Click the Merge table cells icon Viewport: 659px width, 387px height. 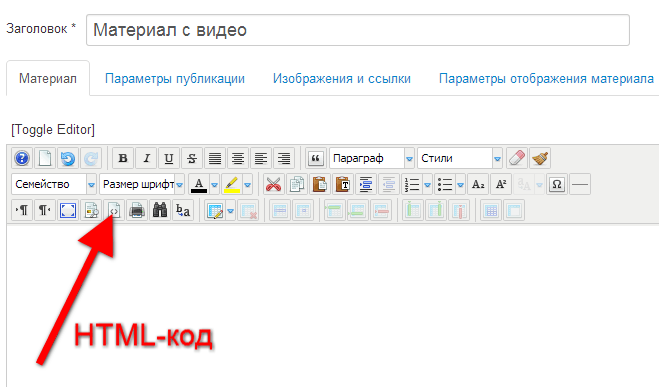pyautogui.click(x=514, y=210)
